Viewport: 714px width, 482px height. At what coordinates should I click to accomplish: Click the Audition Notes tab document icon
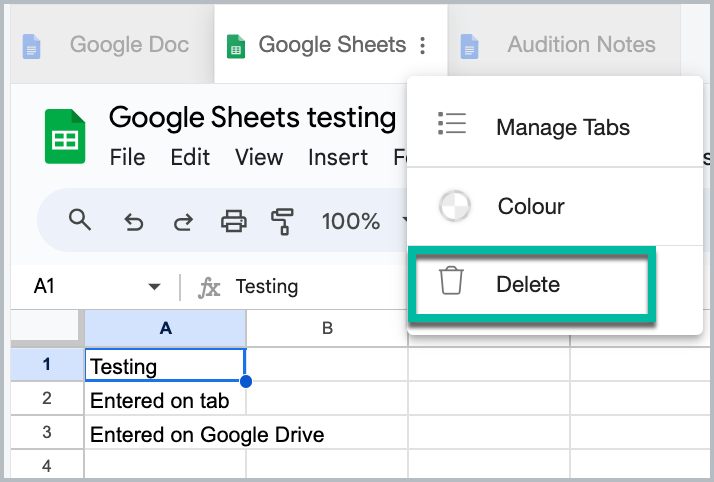[469, 46]
